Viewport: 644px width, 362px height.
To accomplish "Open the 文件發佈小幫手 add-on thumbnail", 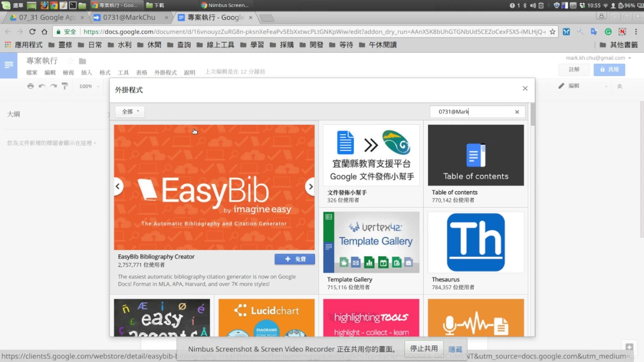I will point(371,155).
